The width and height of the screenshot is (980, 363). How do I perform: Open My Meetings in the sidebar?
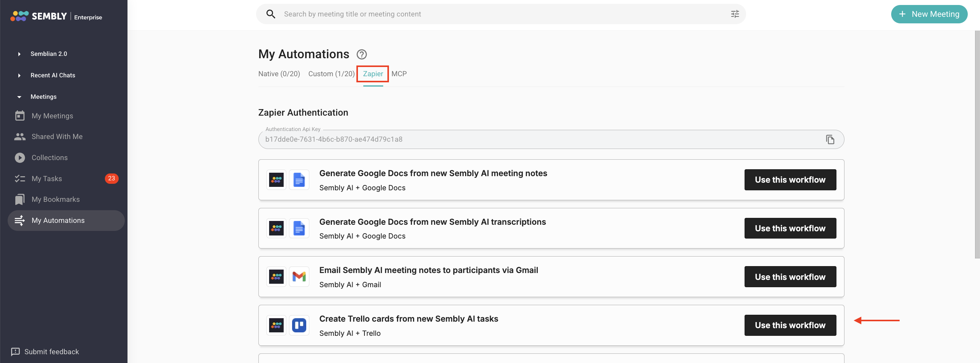click(x=52, y=116)
